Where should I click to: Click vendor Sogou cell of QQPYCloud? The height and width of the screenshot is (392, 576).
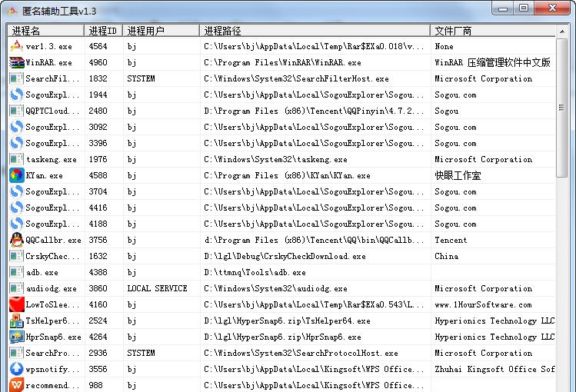(446, 111)
